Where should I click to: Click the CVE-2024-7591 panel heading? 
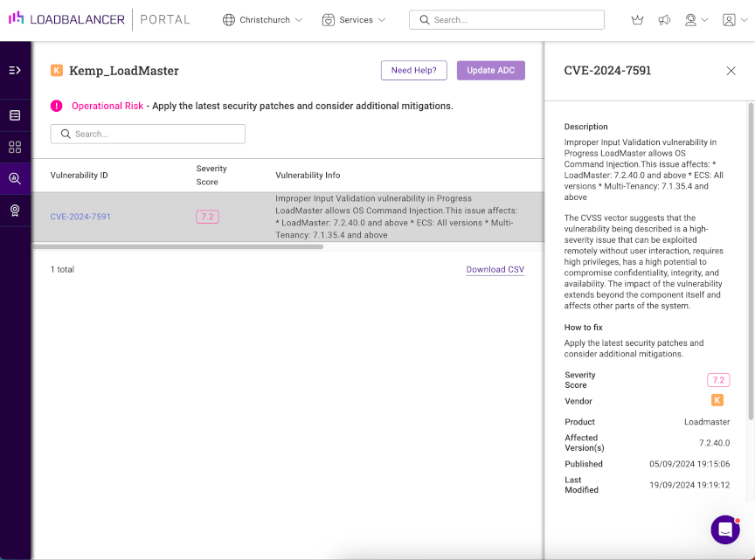pos(607,71)
